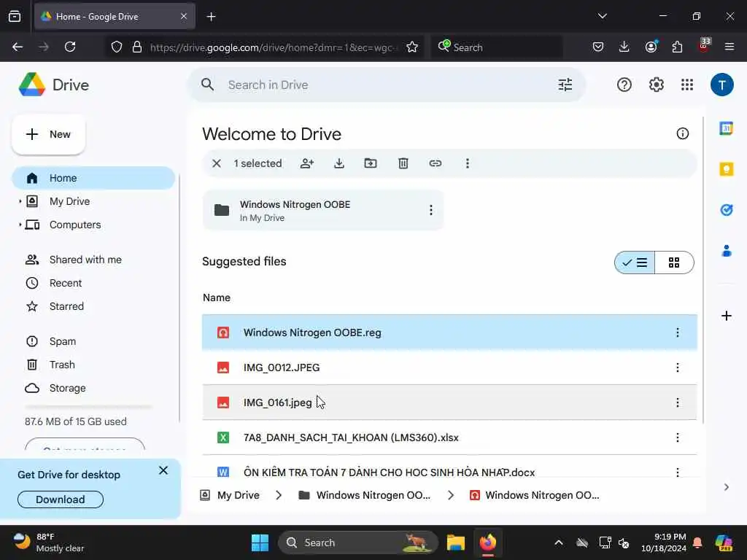
Task: Open the Firefox application menu
Action: click(729, 47)
